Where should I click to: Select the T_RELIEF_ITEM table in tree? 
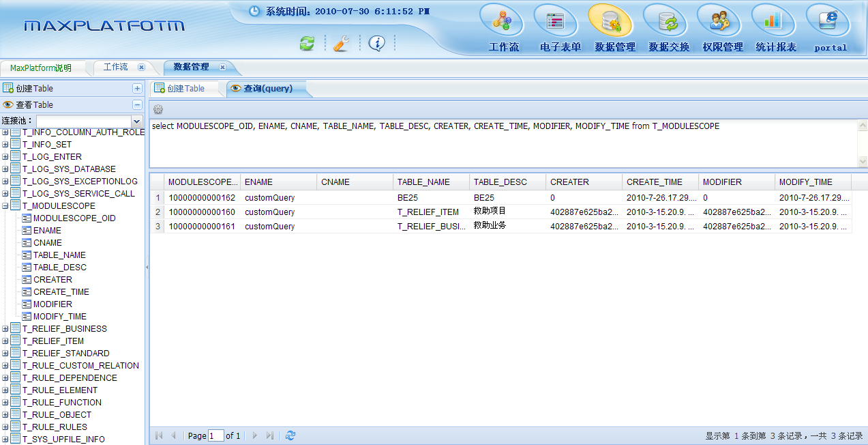tap(53, 341)
